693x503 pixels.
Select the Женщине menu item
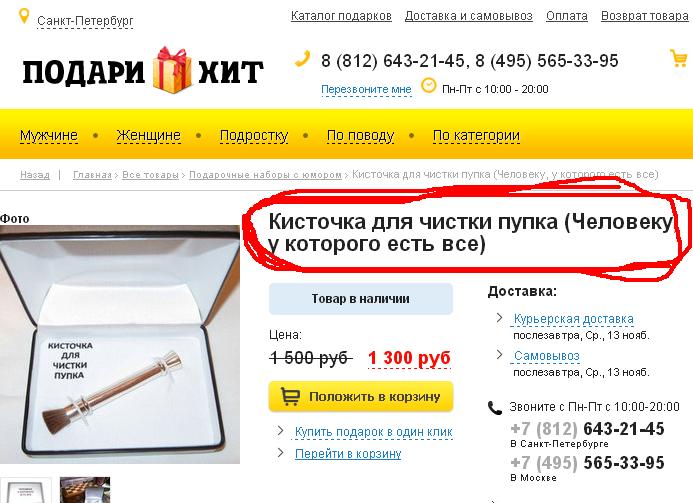(x=148, y=135)
